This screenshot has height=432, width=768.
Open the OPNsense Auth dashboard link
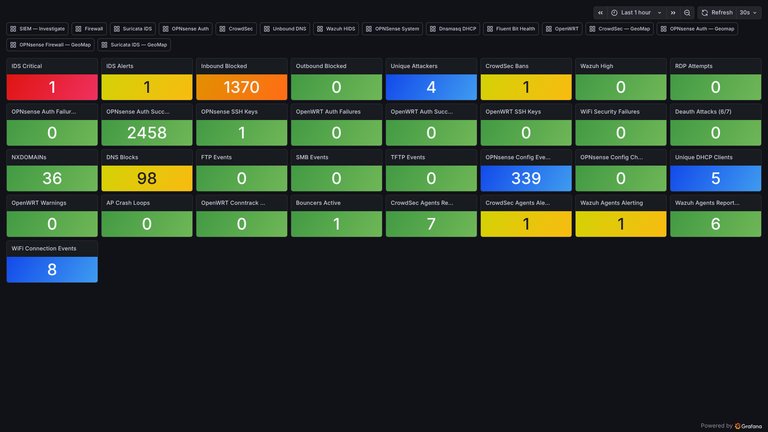pyautogui.click(x=186, y=29)
